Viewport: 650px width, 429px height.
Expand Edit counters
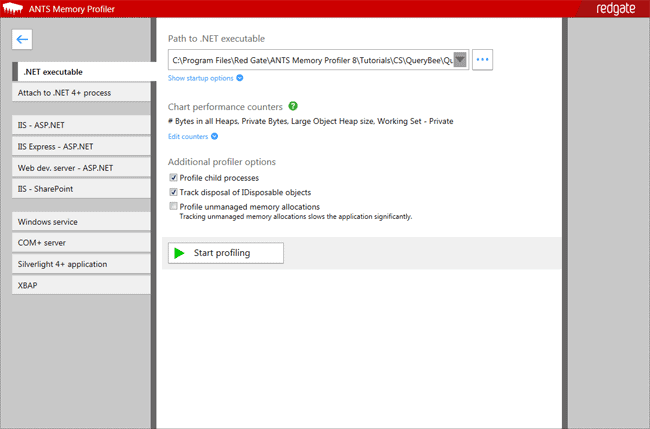coord(193,136)
